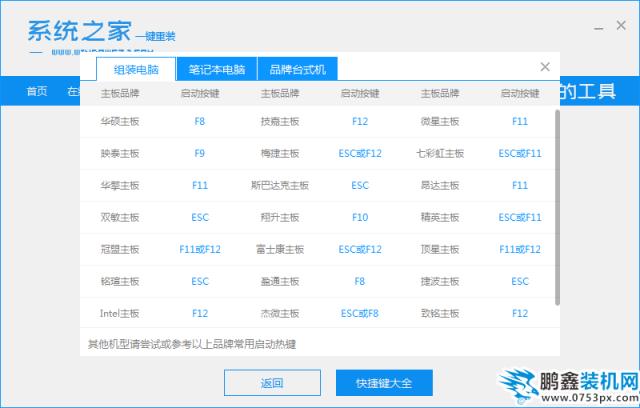Click ESC或F12 next to 梅捷主板

pyautogui.click(x=360, y=153)
